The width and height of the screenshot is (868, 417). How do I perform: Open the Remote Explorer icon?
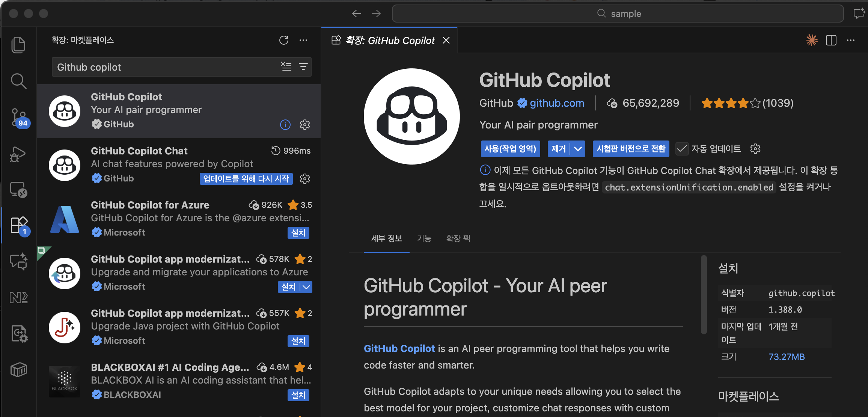coord(18,190)
